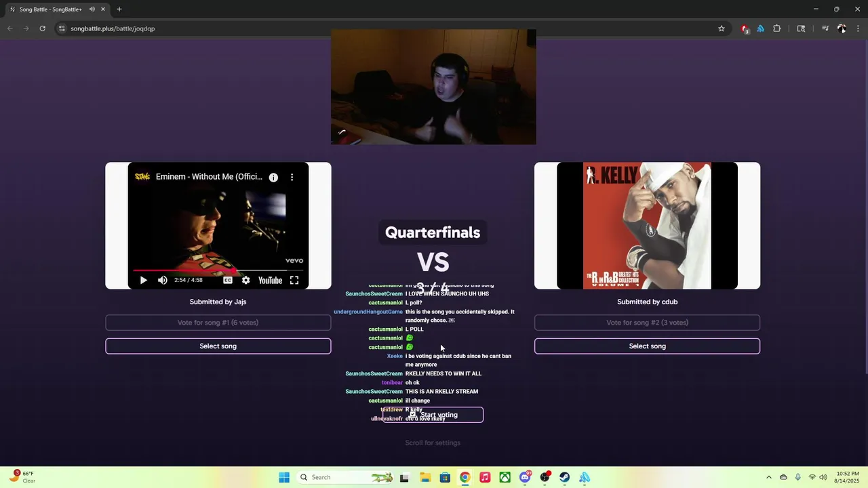Open the clock showing 10:52 PM

848,477
